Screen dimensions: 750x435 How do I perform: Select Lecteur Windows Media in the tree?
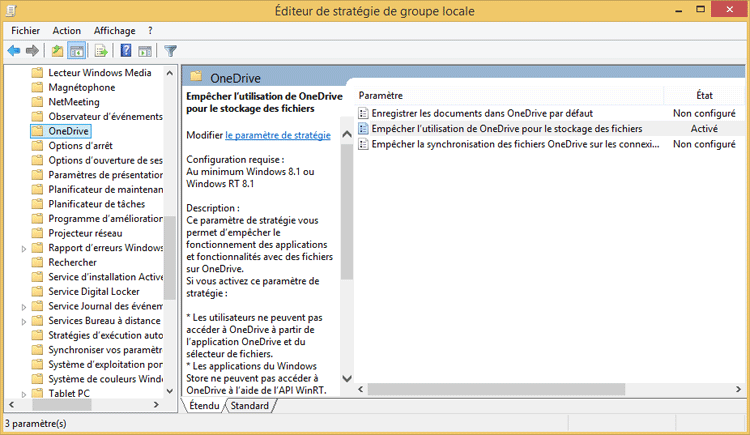(x=99, y=73)
